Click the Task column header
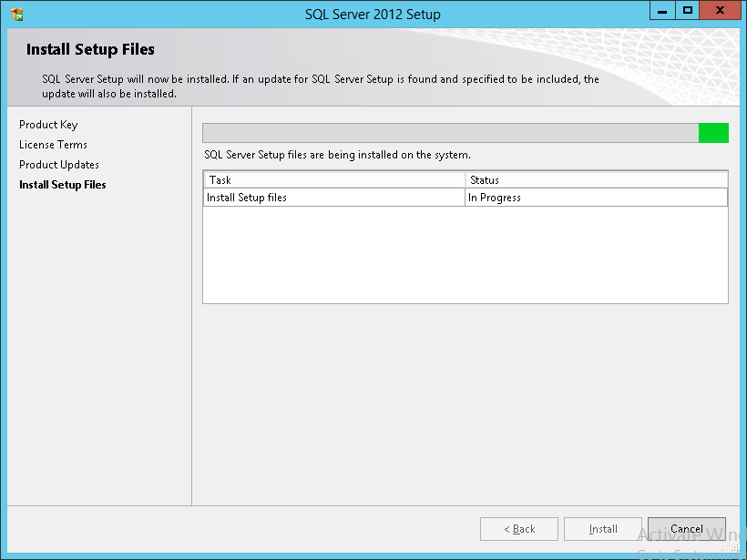This screenshot has width=747, height=560. tap(334, 180)
